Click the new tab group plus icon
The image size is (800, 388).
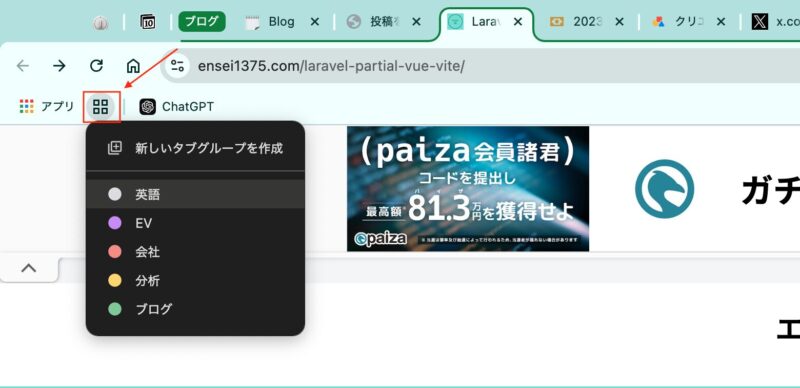click(x=115, y=148)
